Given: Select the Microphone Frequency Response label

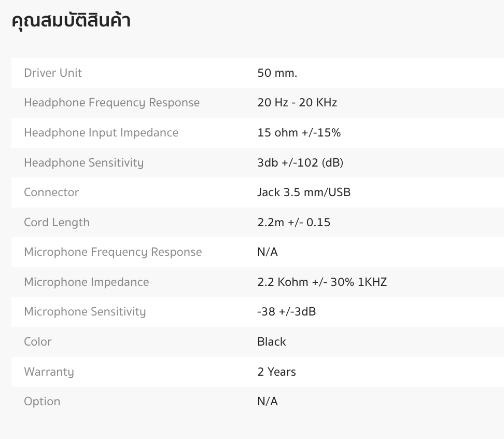Looking at the screenshot, I should pos(113,252).
